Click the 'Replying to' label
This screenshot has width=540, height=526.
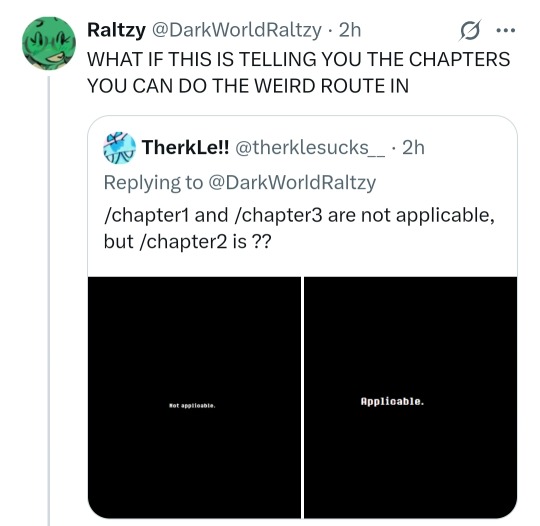point(153,182)
